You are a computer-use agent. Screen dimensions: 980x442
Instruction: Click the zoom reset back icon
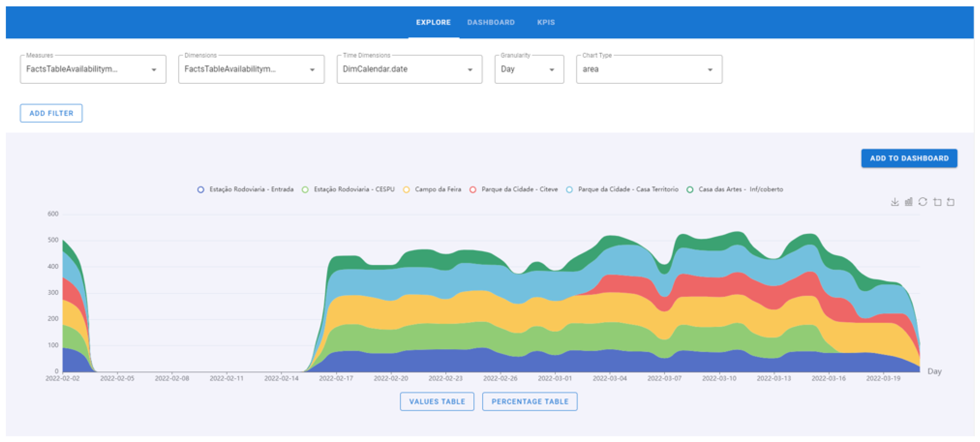(x=951, y=202)
